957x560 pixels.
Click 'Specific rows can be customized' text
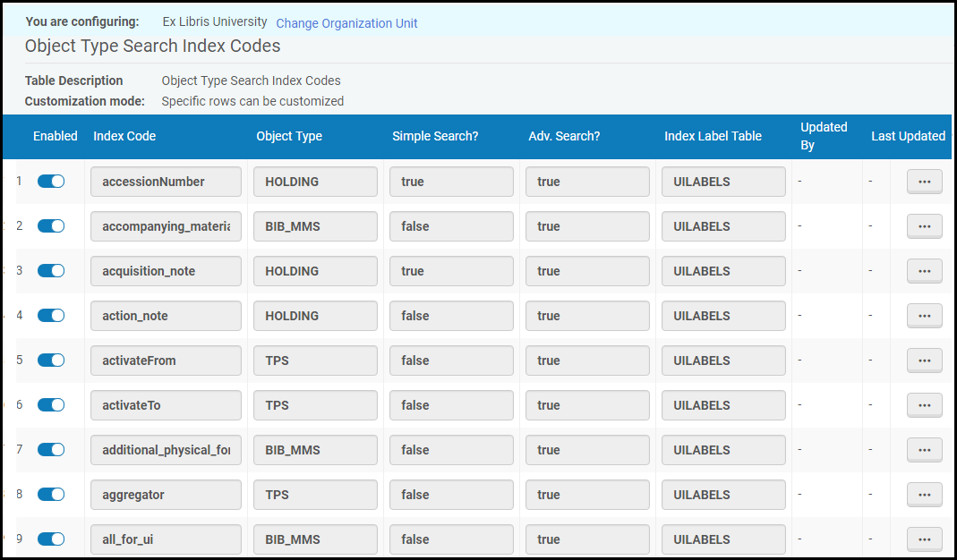click(x=252, y=101)
